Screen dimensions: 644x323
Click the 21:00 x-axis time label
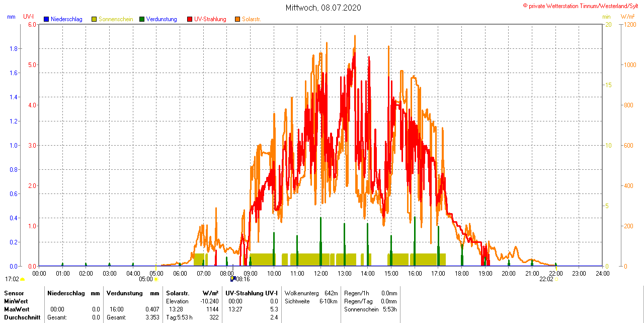click(532, 274)
